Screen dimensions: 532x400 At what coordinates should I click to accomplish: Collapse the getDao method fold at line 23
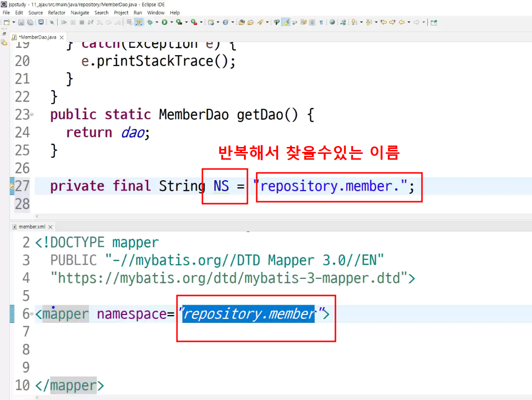coord(32,115)
